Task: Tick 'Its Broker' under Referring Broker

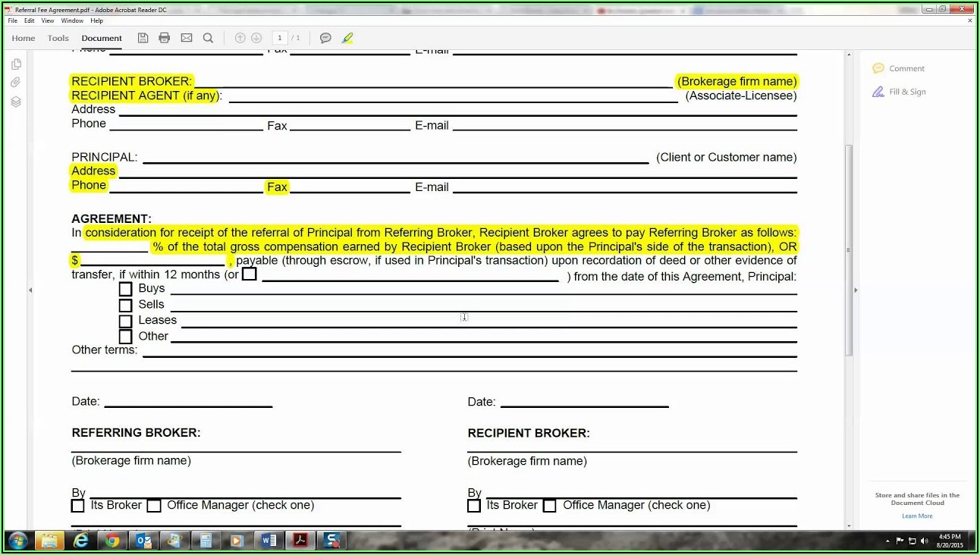Action: [x=78, y=506]
